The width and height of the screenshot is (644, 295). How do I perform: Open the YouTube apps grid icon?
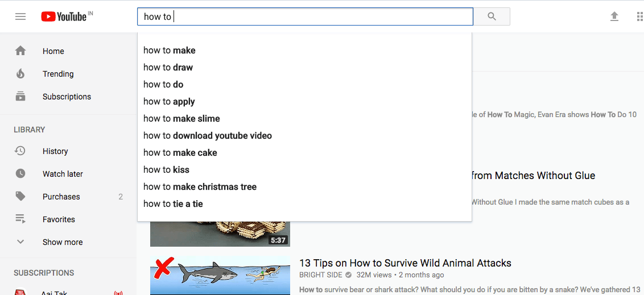[x=639, y=16]
